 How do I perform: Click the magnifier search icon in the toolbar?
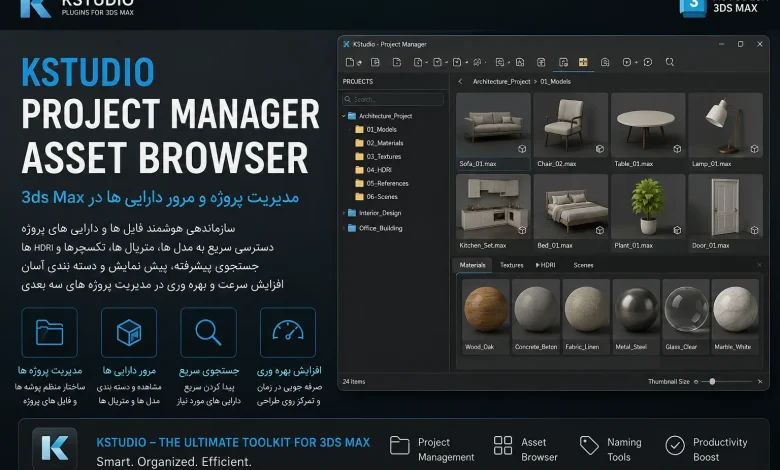click(670, 62)
